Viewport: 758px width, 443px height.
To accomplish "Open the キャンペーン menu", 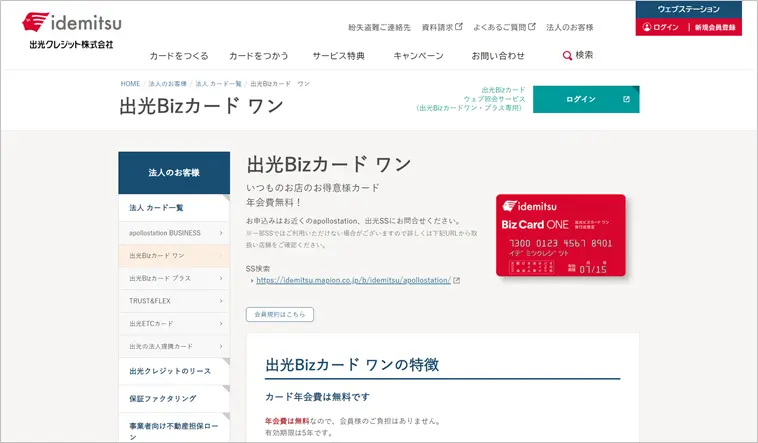I will pos(418,56).
